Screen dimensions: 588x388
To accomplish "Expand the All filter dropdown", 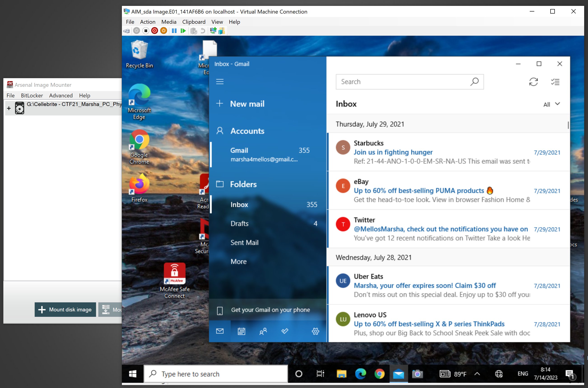I will pyautogui.click(x=551, y=104).
